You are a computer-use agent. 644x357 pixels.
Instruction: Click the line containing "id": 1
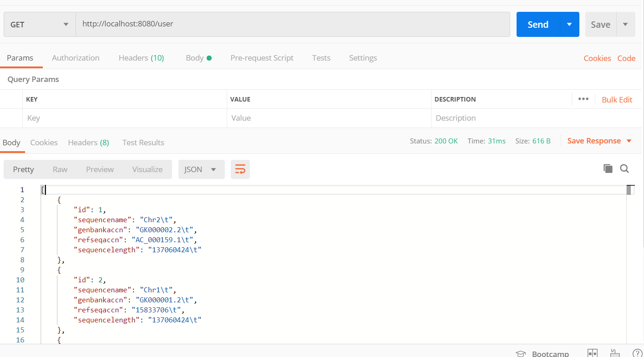[x=90, y=210]
